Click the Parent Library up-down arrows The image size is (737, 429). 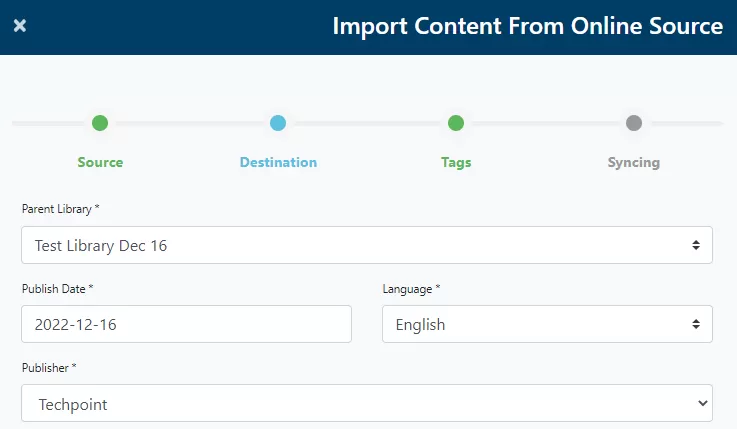tap(696, 245)
